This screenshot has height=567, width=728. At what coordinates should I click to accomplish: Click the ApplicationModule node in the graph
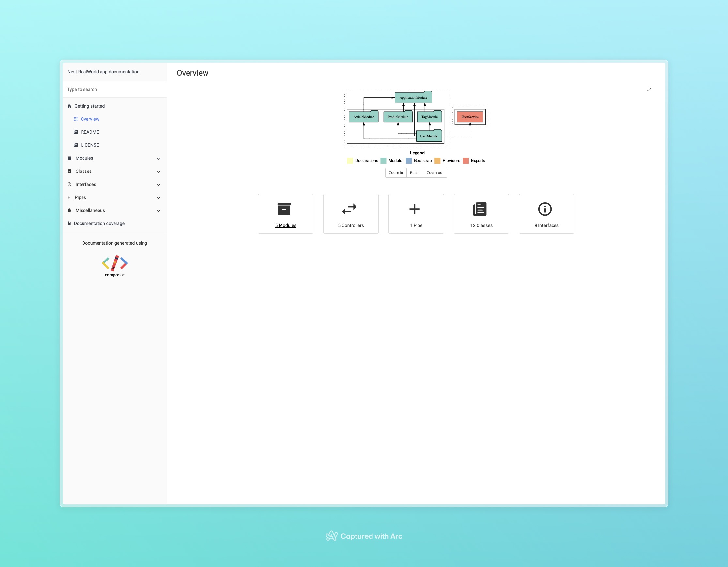(x=413, y=97)
